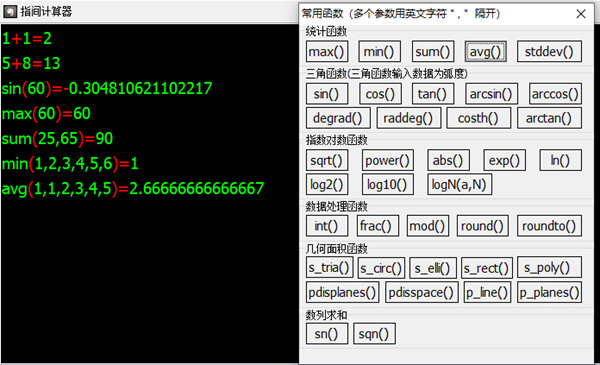Viewport: 600px width, 365px height.
Task: Click the pdisplanes() function button
Action: [342, 292]
